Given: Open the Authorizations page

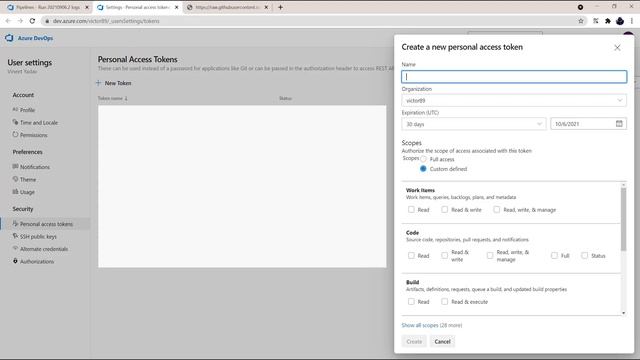Looking at the screenshot, I should [x=37, y=261].
